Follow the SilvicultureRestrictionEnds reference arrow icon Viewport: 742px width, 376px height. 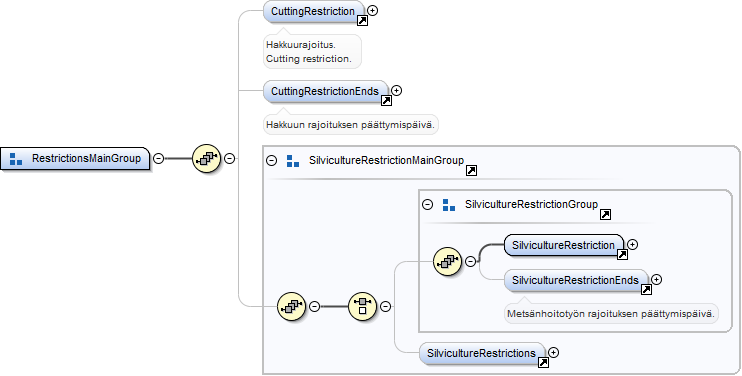[x=646, y=289]
